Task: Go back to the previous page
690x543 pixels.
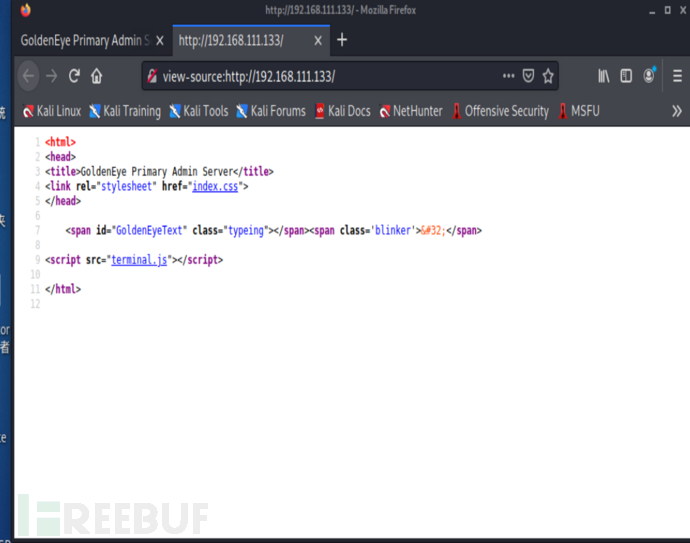Action: pos(29,77)
